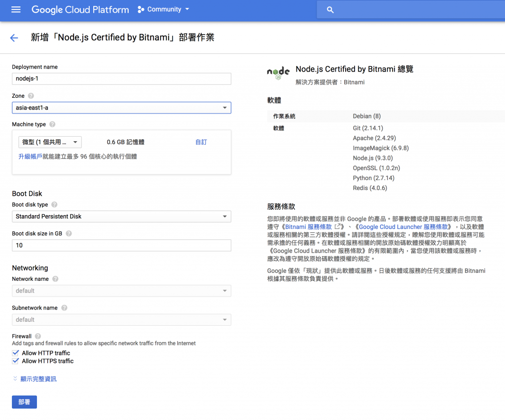The height and width of the screenshot is (420, 505).
Task: Click the Git (2.14.1) entry
Action: 368,128
